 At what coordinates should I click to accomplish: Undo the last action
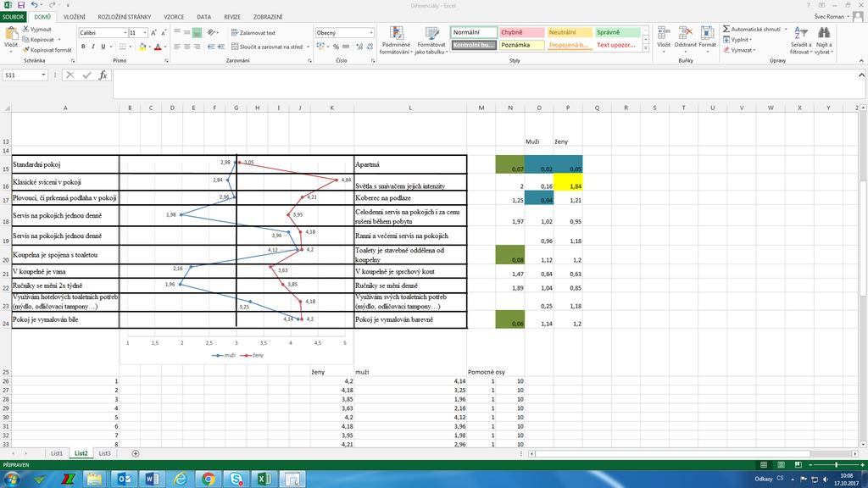[x=34, y=5]
